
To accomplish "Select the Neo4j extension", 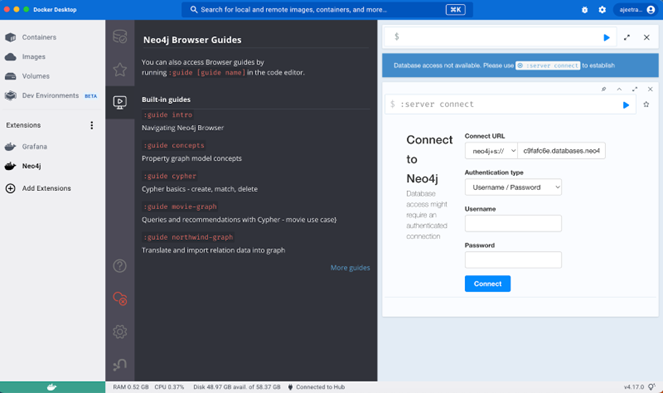I will [31, 166].
